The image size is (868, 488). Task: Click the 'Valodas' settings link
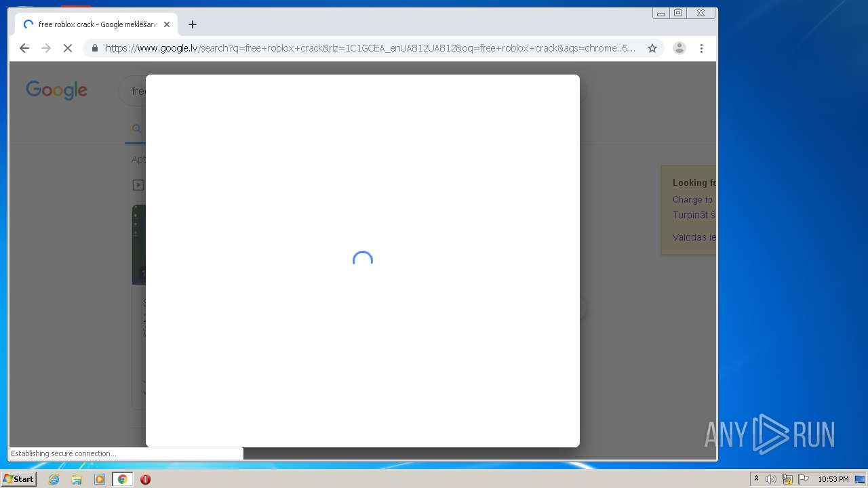point(694,237)
